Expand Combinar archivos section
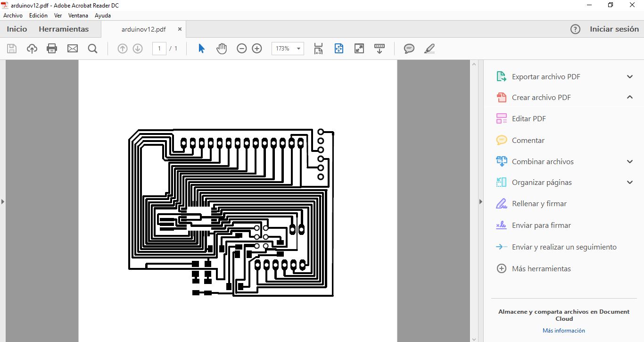The width and height of the screenshot is (644, 342). [630, 161]
